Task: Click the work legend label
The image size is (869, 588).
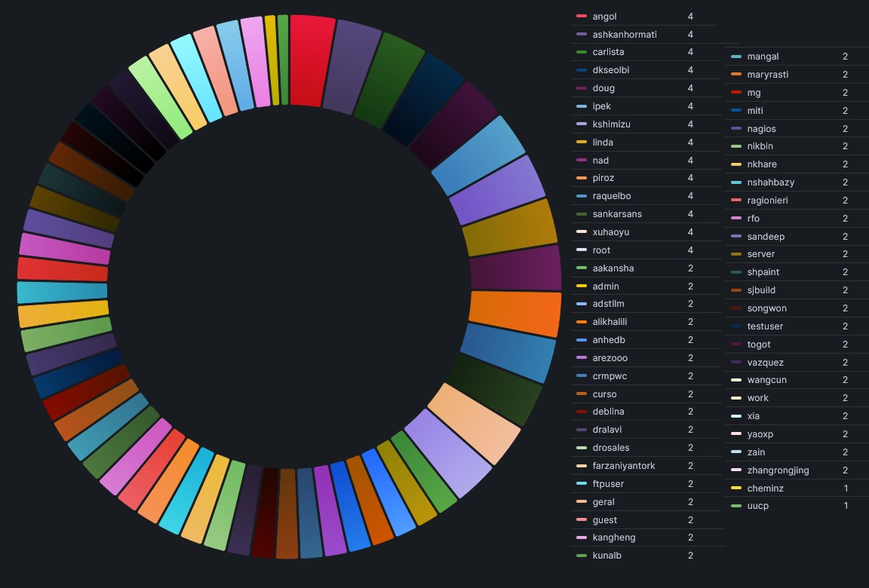Action: pyautogui.click(x=757, y=398)
